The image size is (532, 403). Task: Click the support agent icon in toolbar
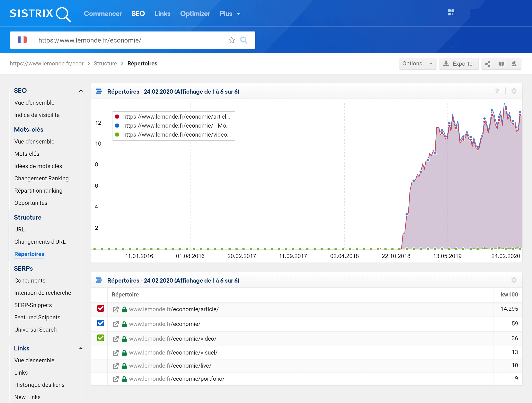tap(514, 64)
